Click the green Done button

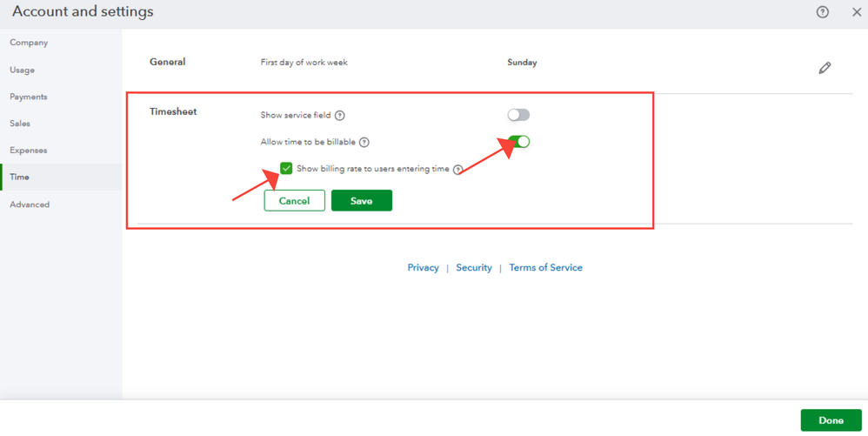[831, 420]
